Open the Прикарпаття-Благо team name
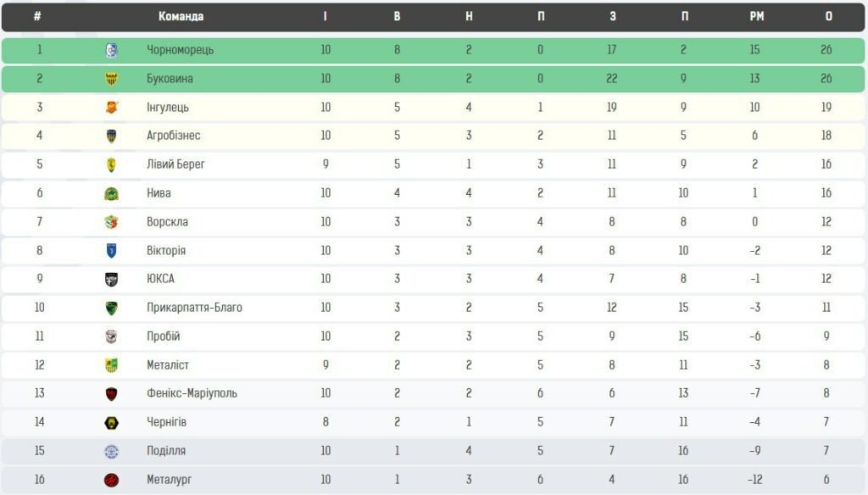Viewport: 868px width, 495px height. [x=194, y=308]
